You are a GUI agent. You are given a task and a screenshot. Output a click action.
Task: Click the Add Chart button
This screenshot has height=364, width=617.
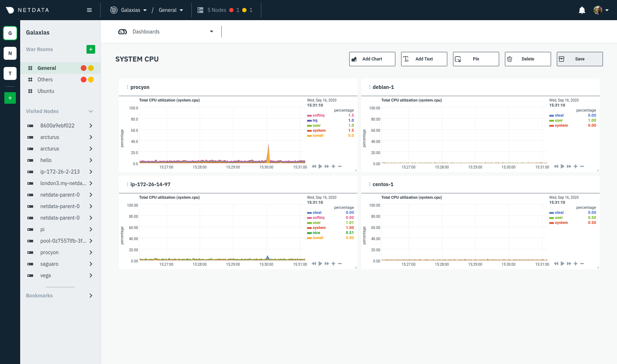372,59
